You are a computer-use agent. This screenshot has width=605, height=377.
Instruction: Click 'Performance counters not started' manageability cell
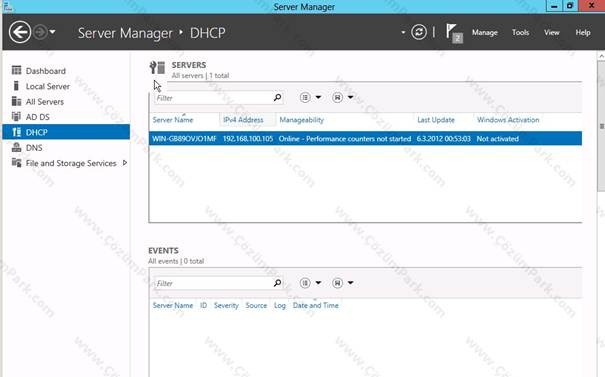(345, 139)
